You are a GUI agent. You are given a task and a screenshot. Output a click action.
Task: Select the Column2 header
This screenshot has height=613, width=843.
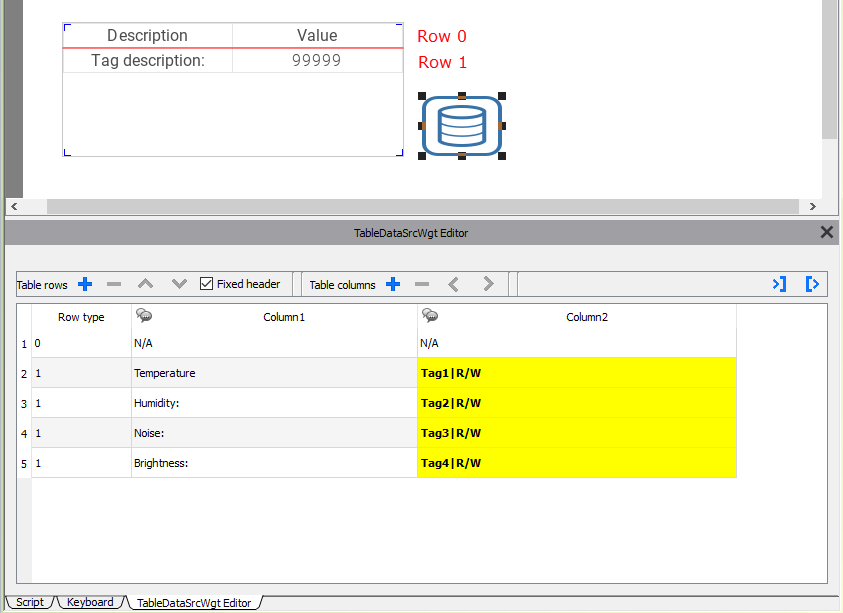[x=586, y=317]
